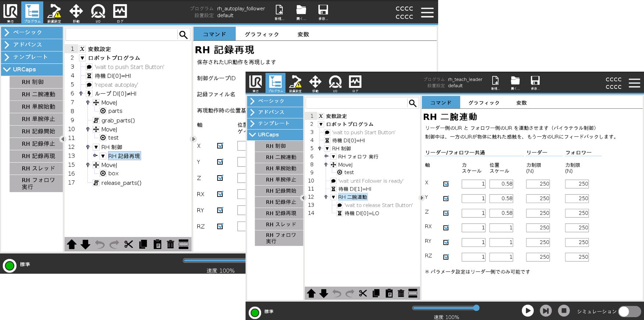This screenshot has height=320, width=644.
Task: Collapse the URCaps section in the rh_teach_leader window
Action: tap(275, 134)
